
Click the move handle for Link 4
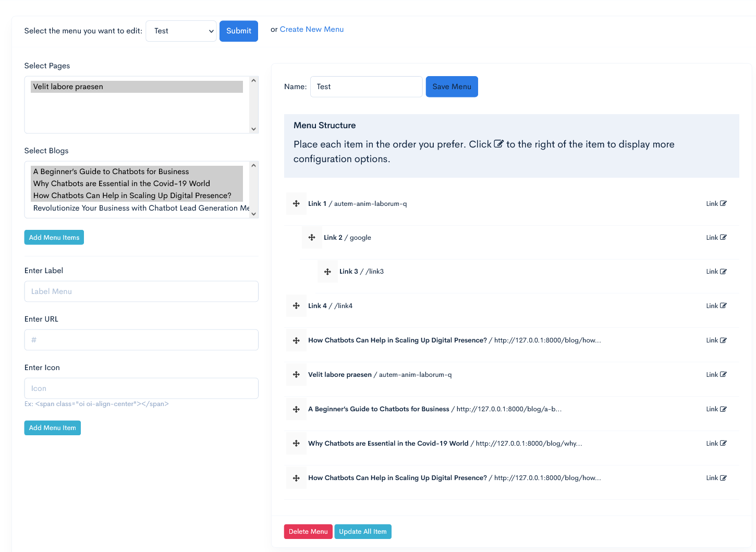pos(296,305)
